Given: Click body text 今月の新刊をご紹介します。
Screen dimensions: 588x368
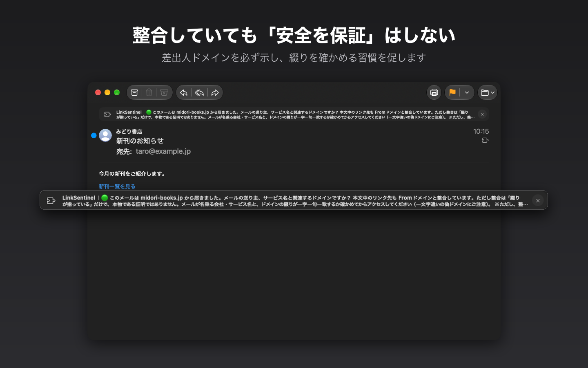Looking at the screenshot, I should point(133,174).
